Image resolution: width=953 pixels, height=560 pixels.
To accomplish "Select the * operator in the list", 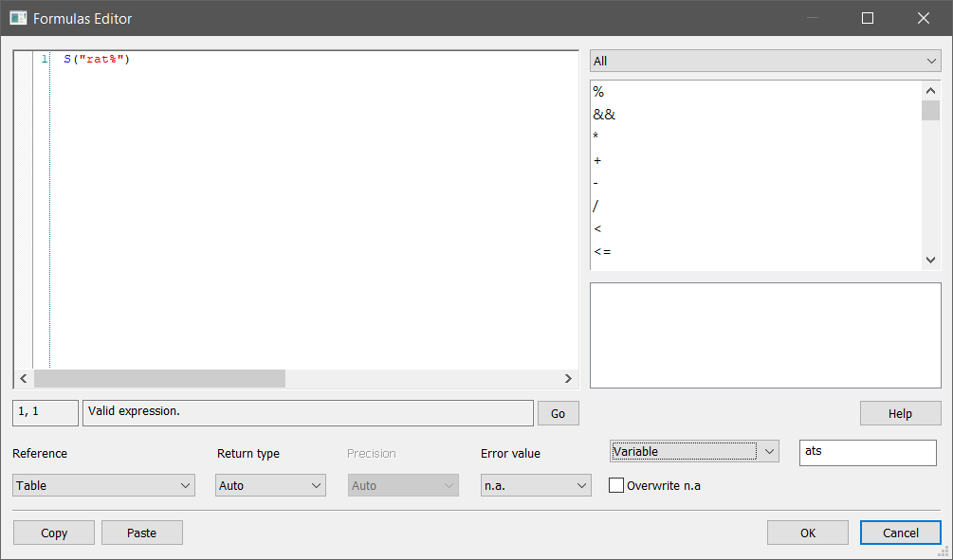I will click(596, 136).
